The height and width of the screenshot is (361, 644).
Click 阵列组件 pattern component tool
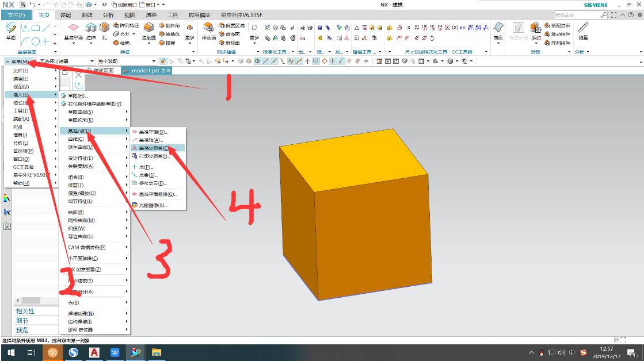click(557, 43)
